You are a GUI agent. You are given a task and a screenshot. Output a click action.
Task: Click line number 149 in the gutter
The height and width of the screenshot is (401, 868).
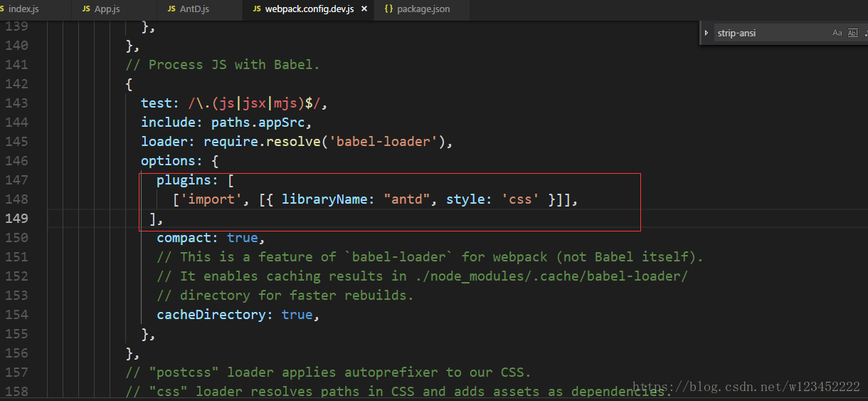pos(16,219)
